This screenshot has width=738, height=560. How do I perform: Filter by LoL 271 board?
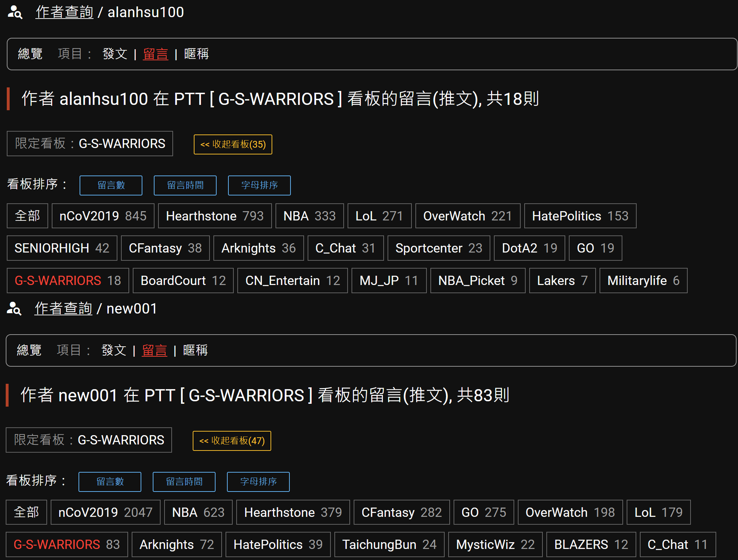(x=380, y=216)
